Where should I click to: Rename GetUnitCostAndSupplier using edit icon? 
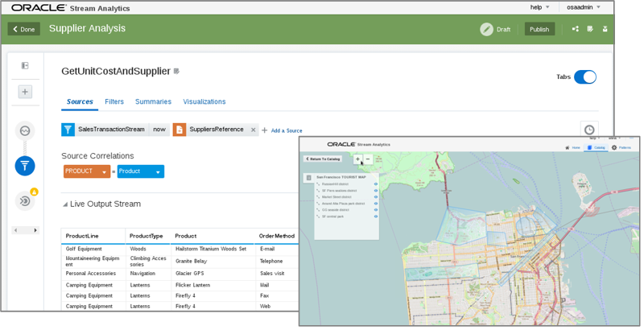click(176, 72)
